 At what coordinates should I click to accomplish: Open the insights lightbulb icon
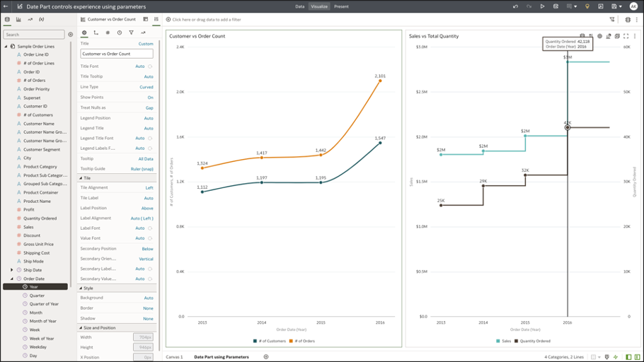coord(587,6)
